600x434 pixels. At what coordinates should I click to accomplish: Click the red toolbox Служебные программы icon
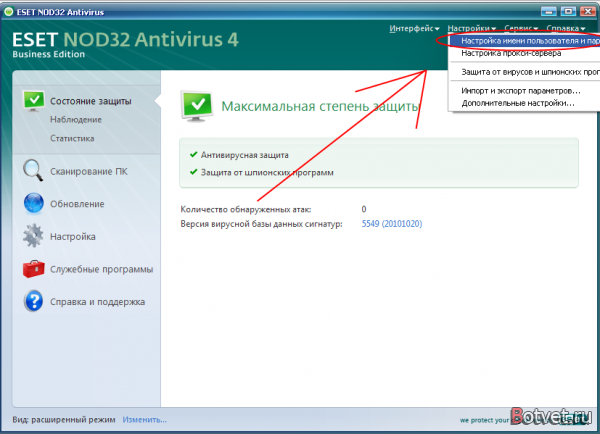[34, 269]
